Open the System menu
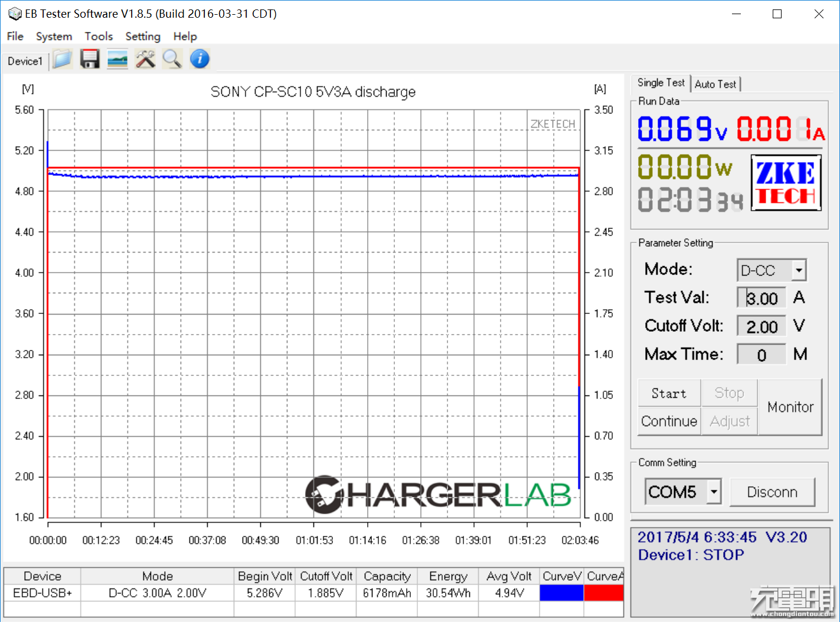 [54, 37]
